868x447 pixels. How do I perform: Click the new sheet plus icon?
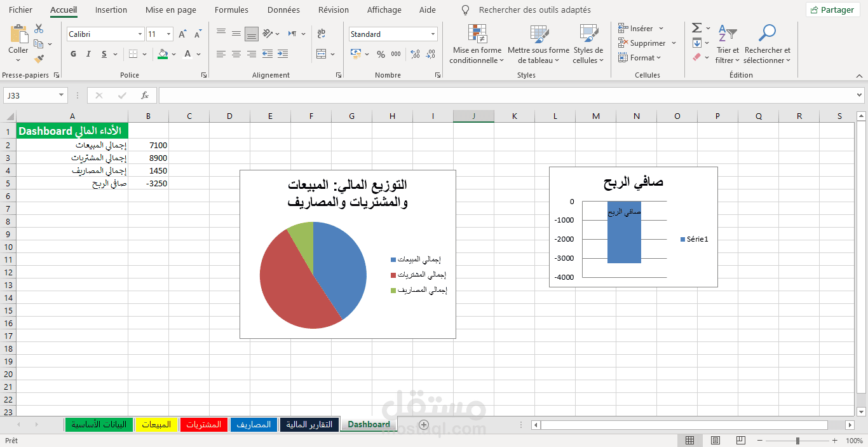424,425
